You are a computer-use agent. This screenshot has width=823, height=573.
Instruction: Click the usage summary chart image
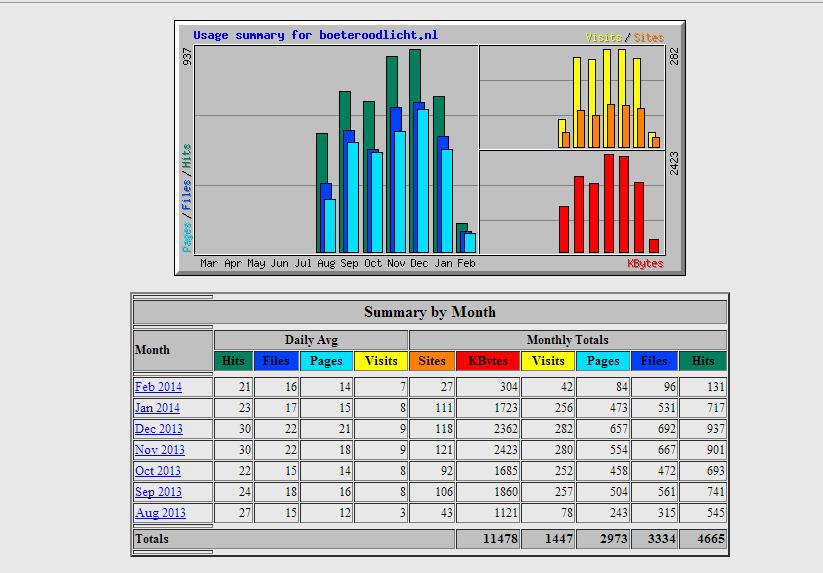(430, 148)
